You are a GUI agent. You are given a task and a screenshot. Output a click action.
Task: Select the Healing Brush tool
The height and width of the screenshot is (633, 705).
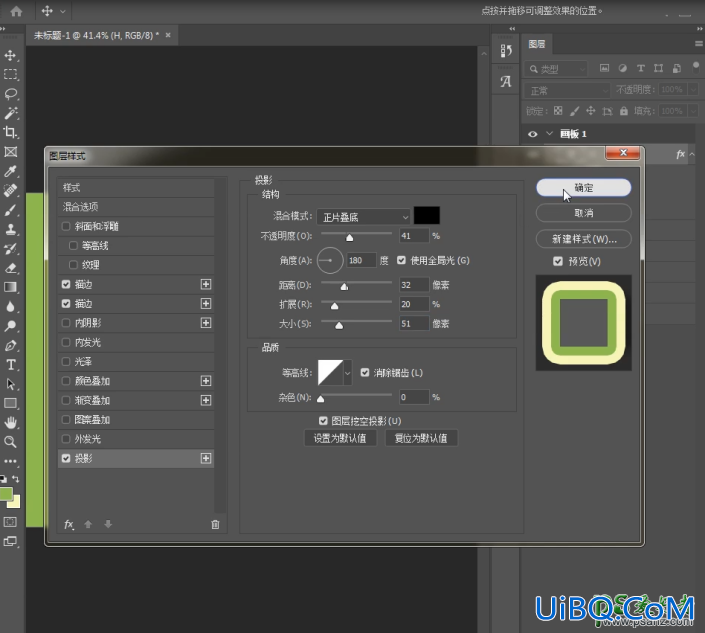tap(10, 190)
